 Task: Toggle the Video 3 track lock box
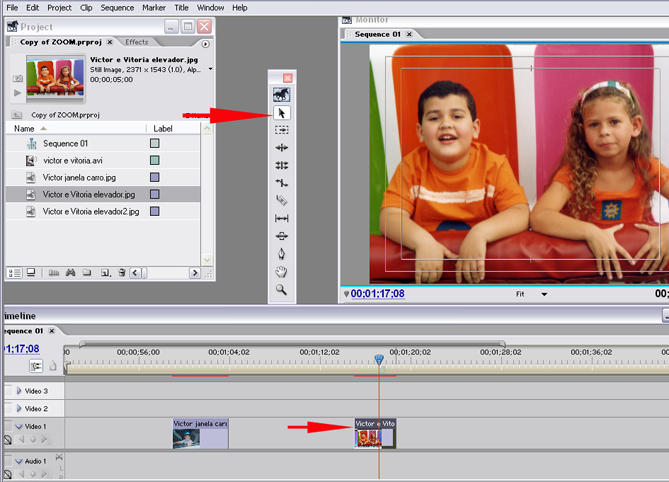pyautogui.click(x=9, y=390)
